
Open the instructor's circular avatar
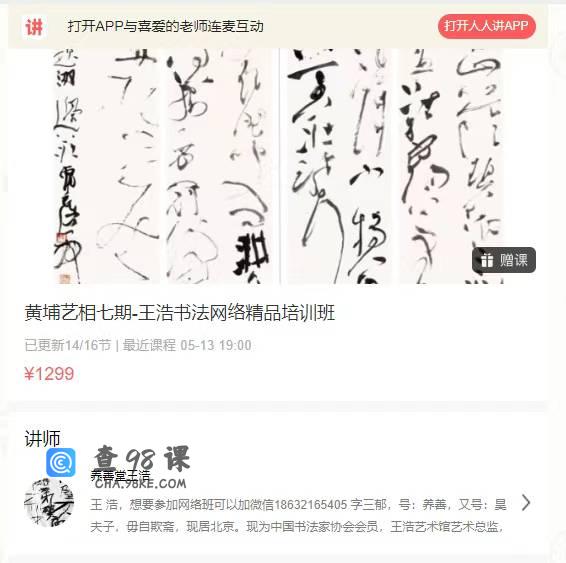click(x=49, y=502)
